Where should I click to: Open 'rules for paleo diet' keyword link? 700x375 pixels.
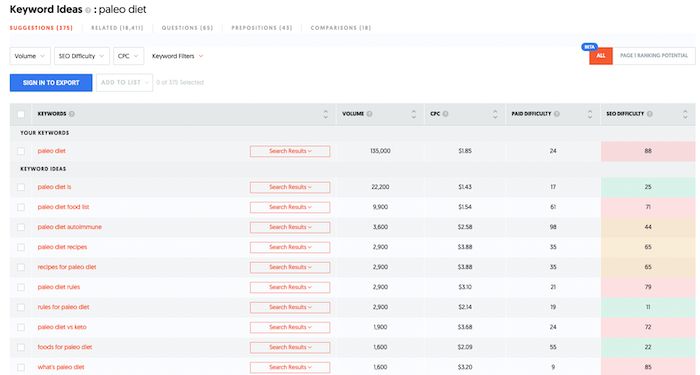coord(63,307)
